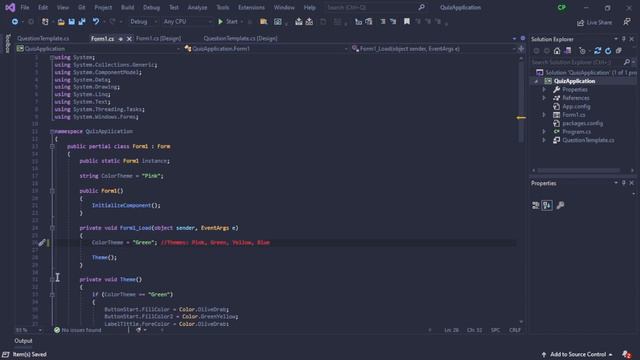Screen dimensions: 640x360
Task: Toggle auto-hide pin on Solution Explorer
Action: [x=624, y=39]
